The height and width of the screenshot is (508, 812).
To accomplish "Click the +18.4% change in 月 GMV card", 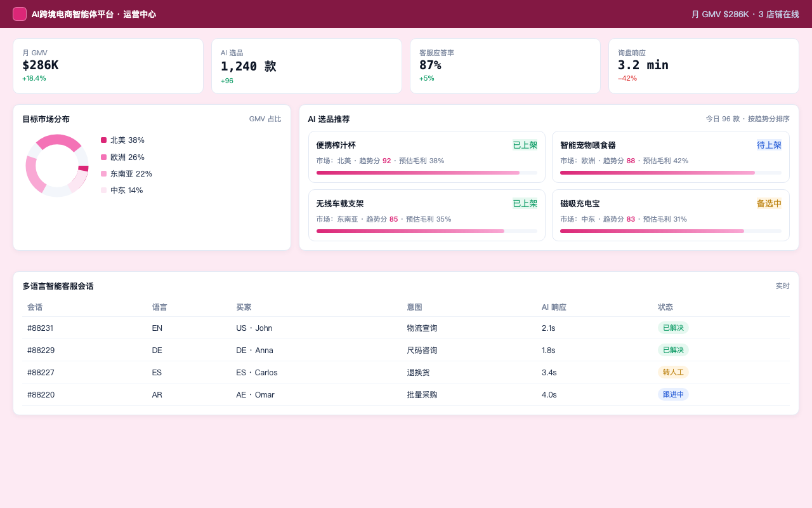I will pos(34,78).
